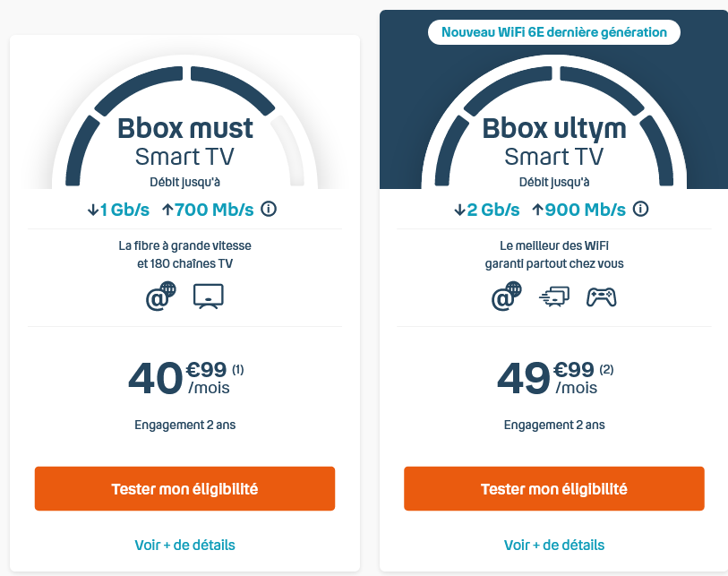This screenshot has width=728, height=576.
Task: Open Voir + de détails for Bbox ultym
Action: pyautogui.click(x=554, y=545)
